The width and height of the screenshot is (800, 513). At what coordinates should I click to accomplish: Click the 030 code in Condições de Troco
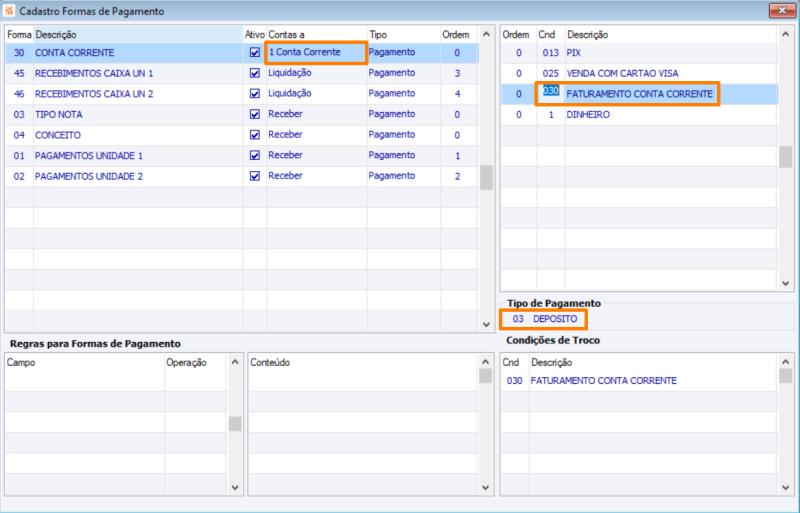tap(514, 381)
